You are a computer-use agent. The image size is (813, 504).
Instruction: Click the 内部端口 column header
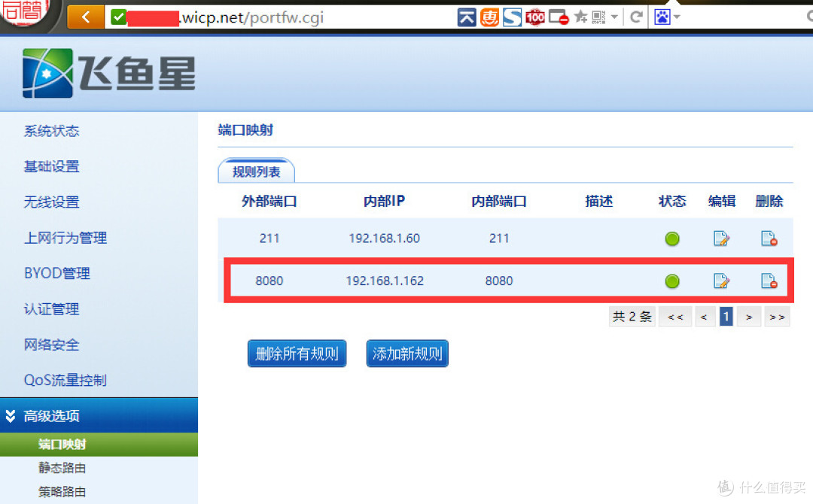[499, 201]
